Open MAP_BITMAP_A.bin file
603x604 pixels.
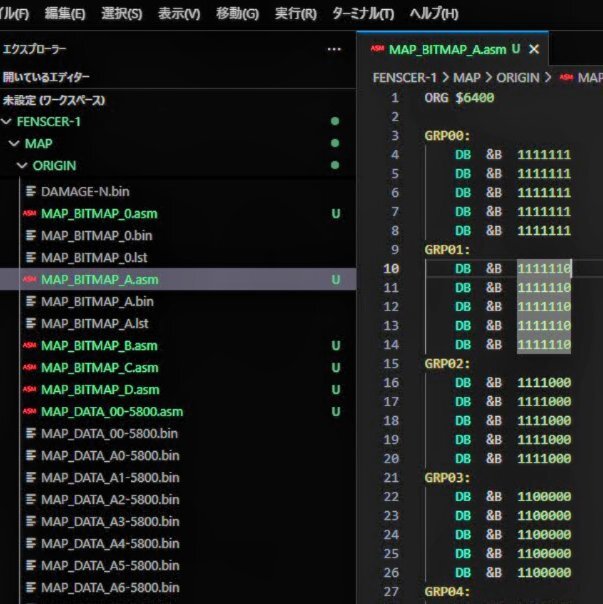[97, 301]
